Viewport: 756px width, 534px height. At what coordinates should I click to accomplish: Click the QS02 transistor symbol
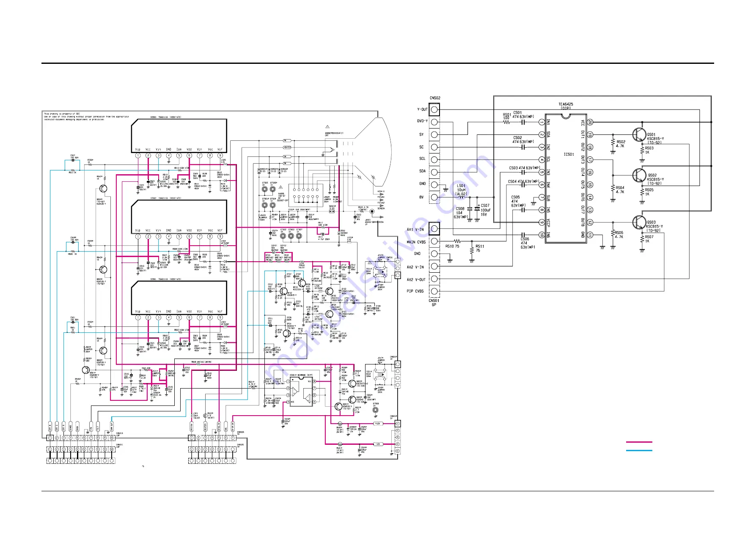point(638,174)
